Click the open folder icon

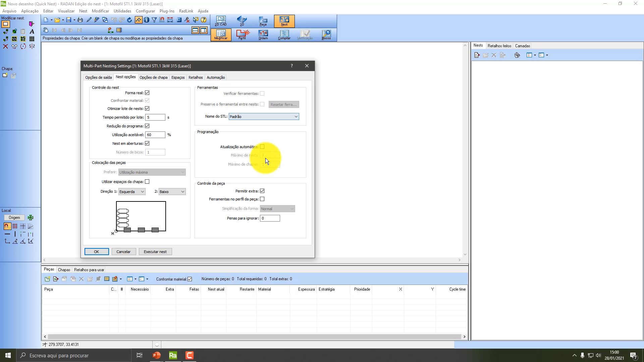click(x=57, y=20)
